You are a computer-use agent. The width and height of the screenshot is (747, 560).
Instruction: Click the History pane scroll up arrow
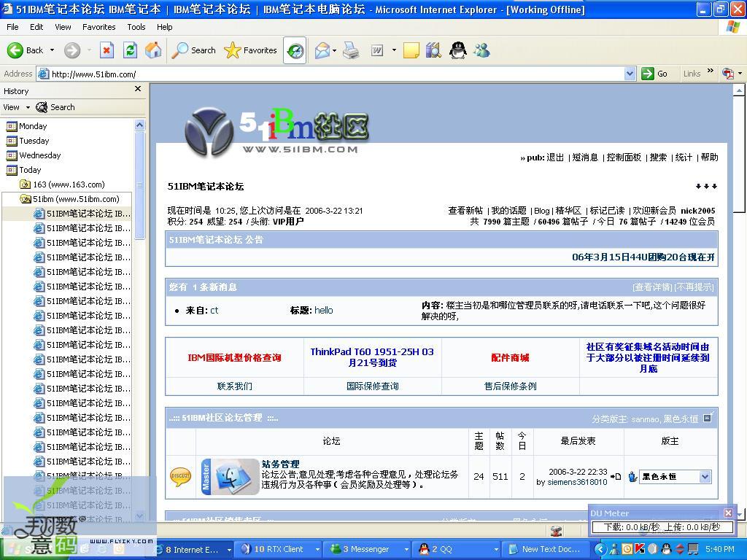[x=139, y=125]
